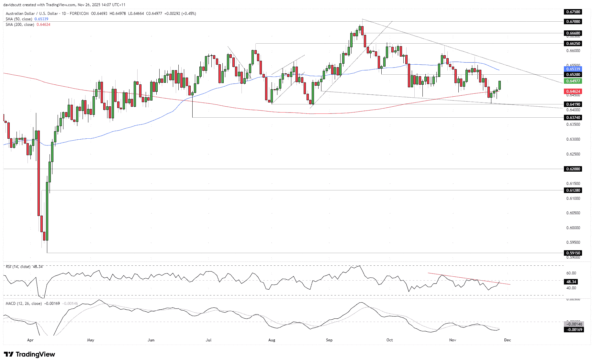Select the 0.66600 price level label
The height and width of the screenshot is (364, 594).
(573, 33)
